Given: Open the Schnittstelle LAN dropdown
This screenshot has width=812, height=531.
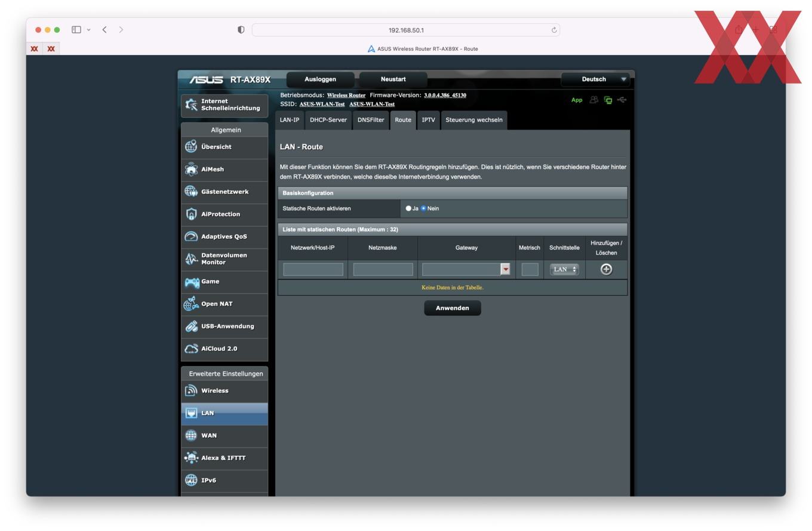Looking at the screenshot, I should [x=564, y=269].
